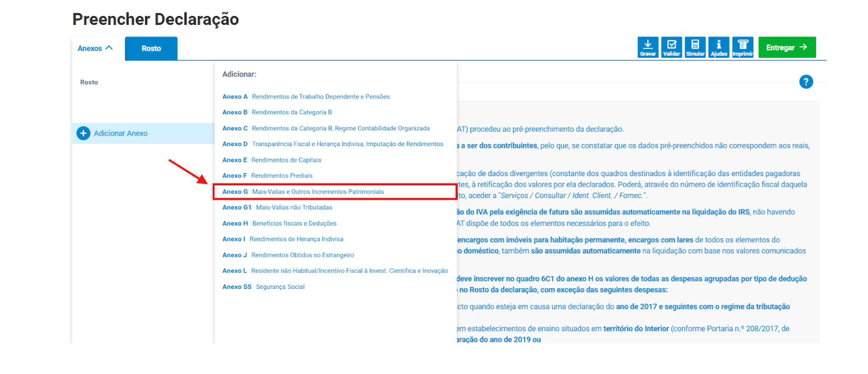This screenshot has width=868, height=374.
Task: Pick Anexo F Rendimentos Prediais
Action: [267, 176]
